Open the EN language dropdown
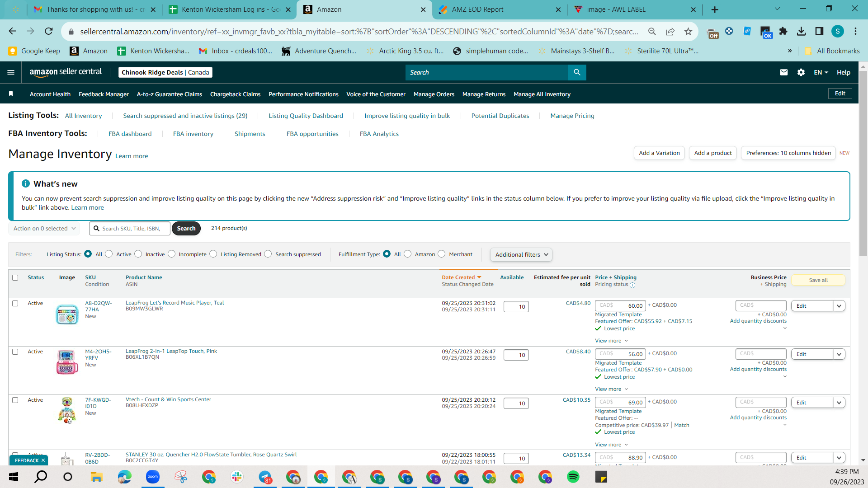The image size is (868, 488). (821, 72)
